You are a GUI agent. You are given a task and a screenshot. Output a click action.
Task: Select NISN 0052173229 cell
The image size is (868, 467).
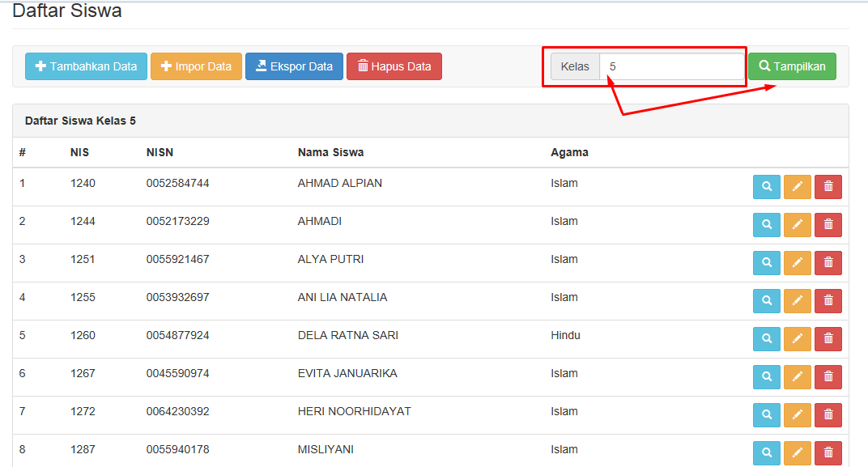177,221
